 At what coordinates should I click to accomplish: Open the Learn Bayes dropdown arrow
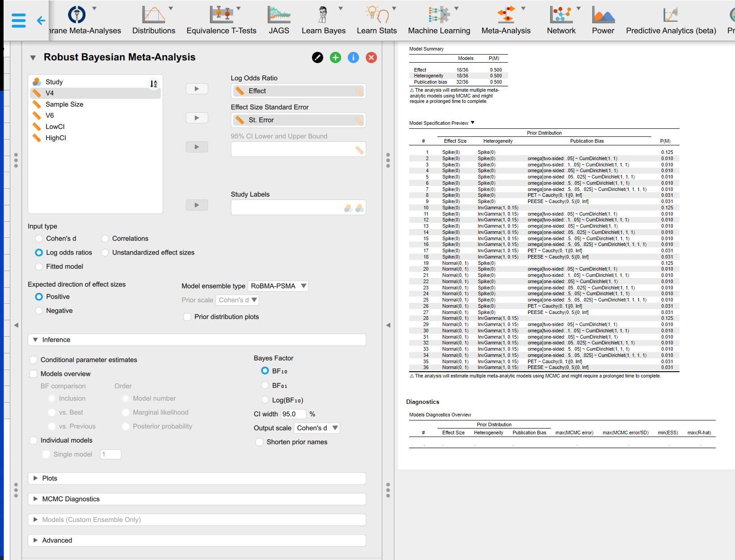pos(341,8)
